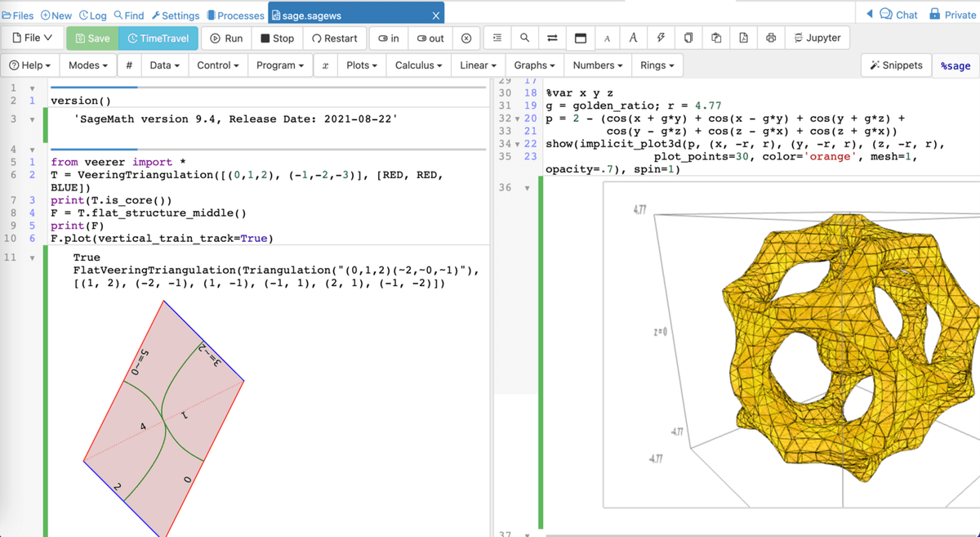The image size is (980, 537).
Task: Click the copy icon in the toolbar
Action: click(x=688, y=38)
